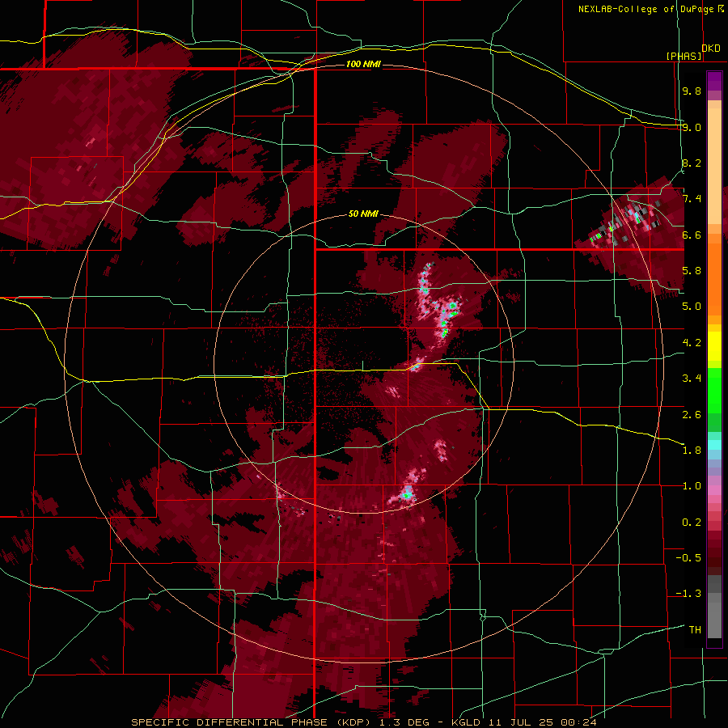728x728 pixels.
Task: Click the 3.4 scale value
Action: [692, 379]
